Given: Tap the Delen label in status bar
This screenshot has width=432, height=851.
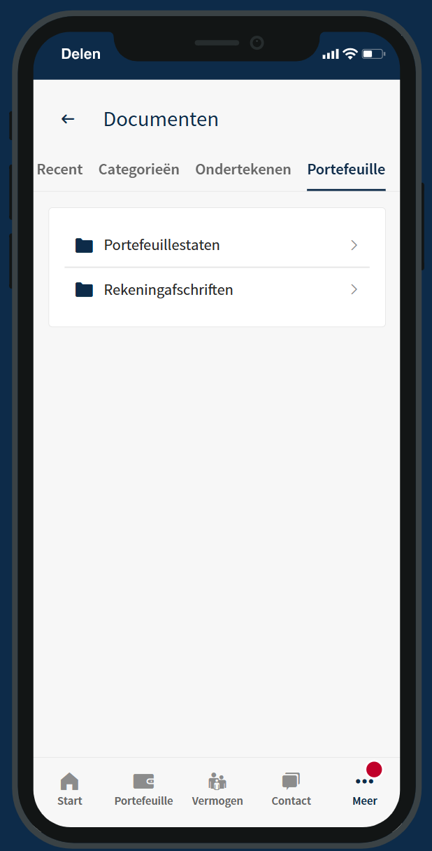Looking at the screenshot, I should pyautogui.click(x=81, y=54).
